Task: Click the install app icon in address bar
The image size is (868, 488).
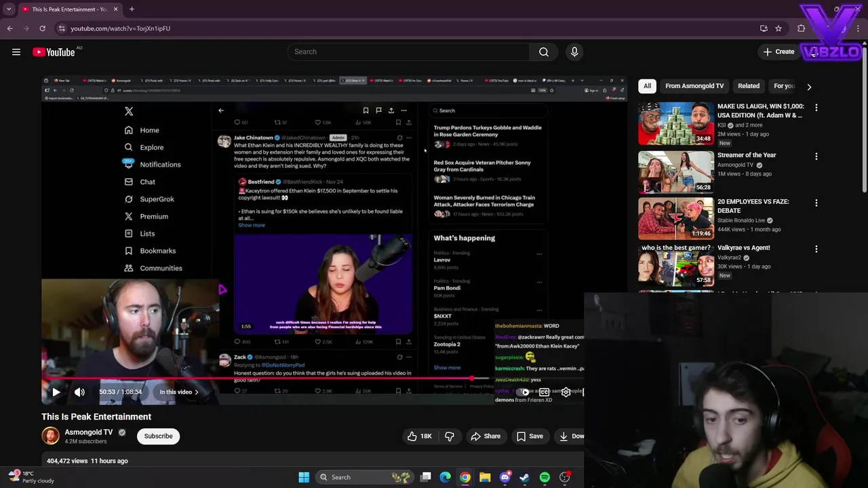Action: click(764, 28)
